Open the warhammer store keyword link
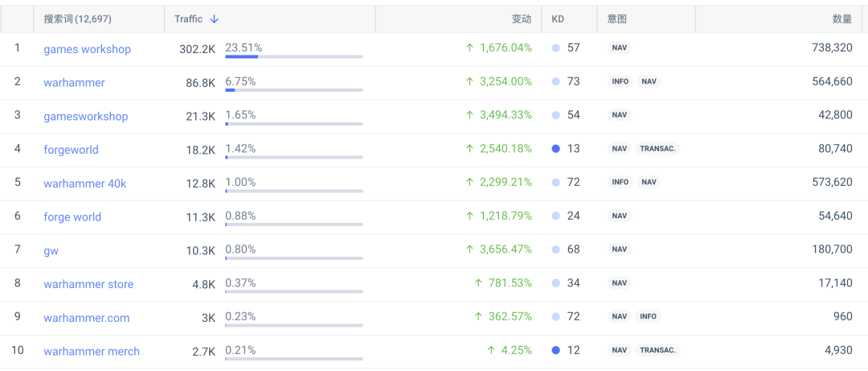This screenshot has height=371, width=868. [x=88, y=285]
